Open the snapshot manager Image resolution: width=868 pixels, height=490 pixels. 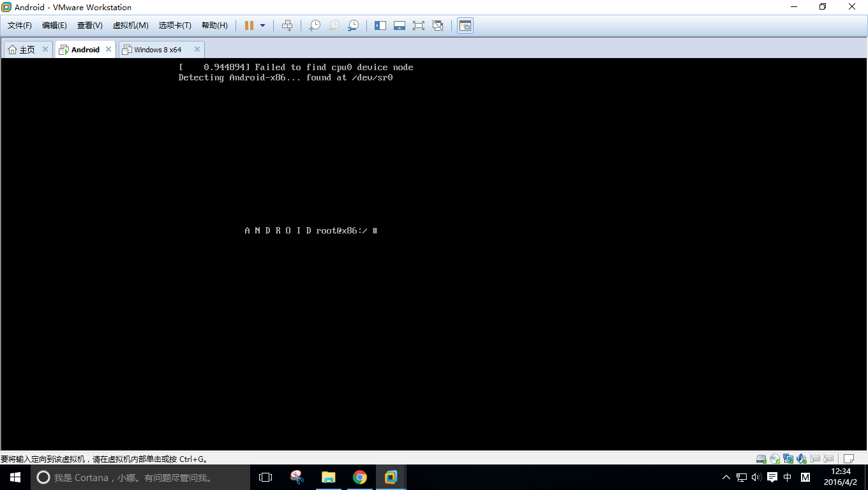pyautogui.click(x=353, y=26)
